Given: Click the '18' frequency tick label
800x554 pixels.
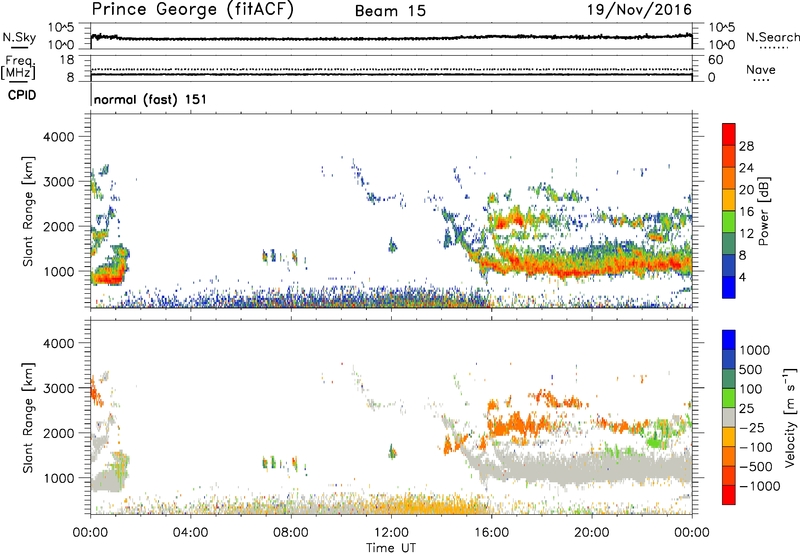Looking at the screenshot, I should [67, 60].
